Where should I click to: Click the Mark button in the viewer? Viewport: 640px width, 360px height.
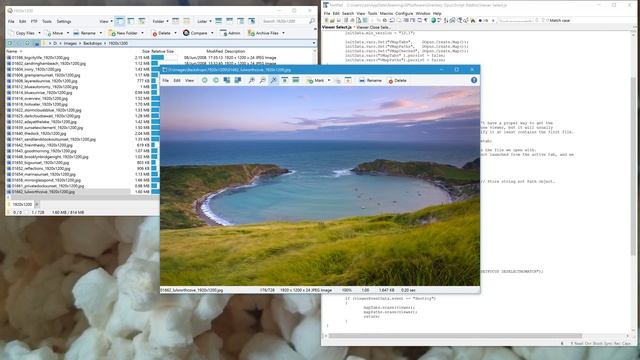click(x=316, y=80)
